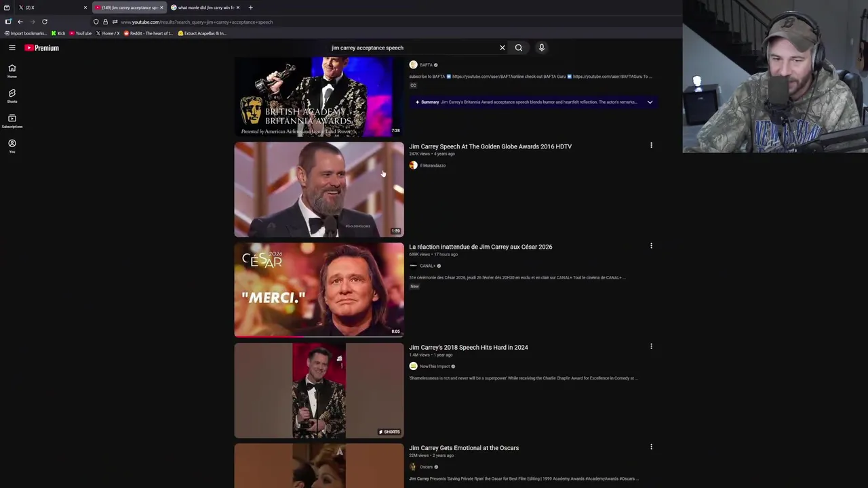Click the Oscars channel name

point(427,466)
